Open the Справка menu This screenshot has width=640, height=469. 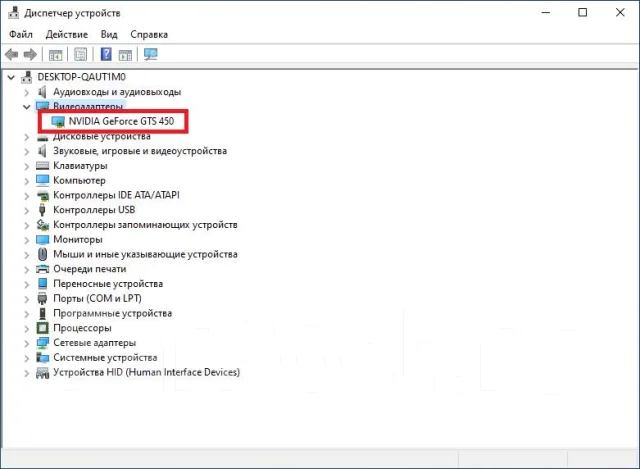149,34
